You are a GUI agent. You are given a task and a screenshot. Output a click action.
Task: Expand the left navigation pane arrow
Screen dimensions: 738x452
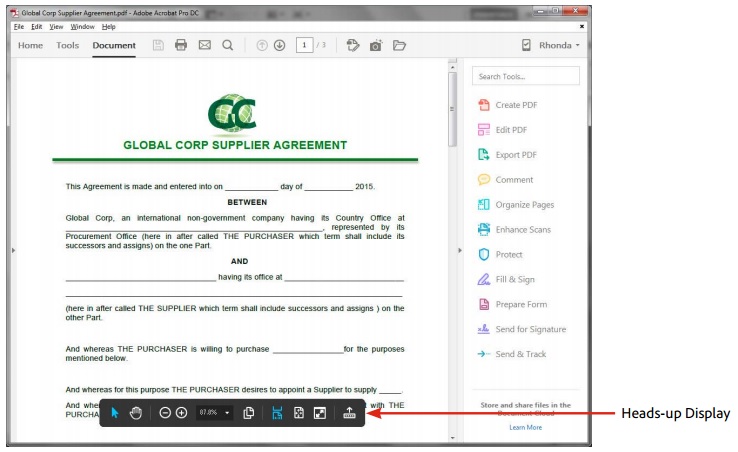pos(13,249)
